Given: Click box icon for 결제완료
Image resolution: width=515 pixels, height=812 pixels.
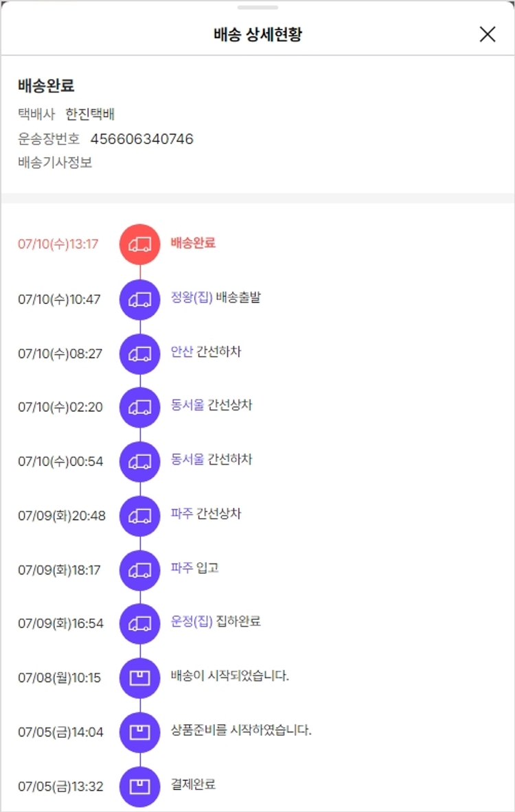Looking at the screenshot, I should point(140,786).
